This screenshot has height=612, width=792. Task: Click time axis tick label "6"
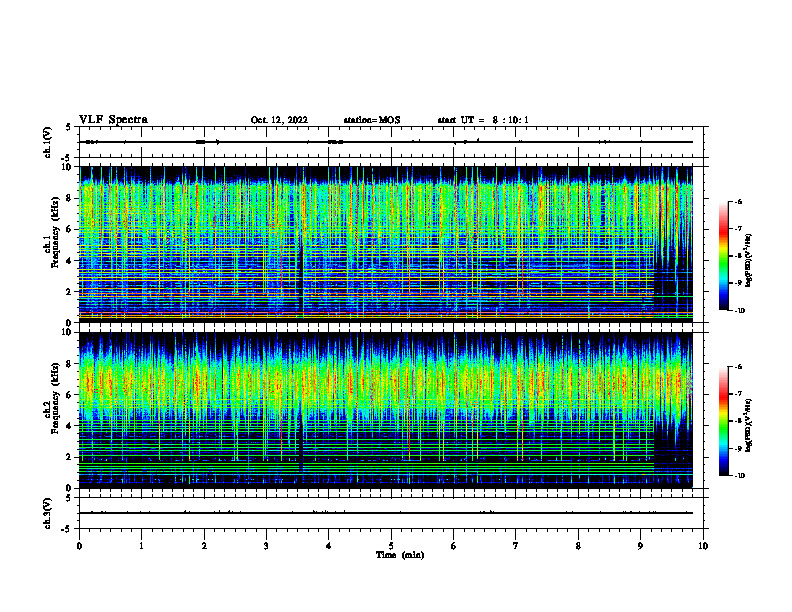pos(454,546)
